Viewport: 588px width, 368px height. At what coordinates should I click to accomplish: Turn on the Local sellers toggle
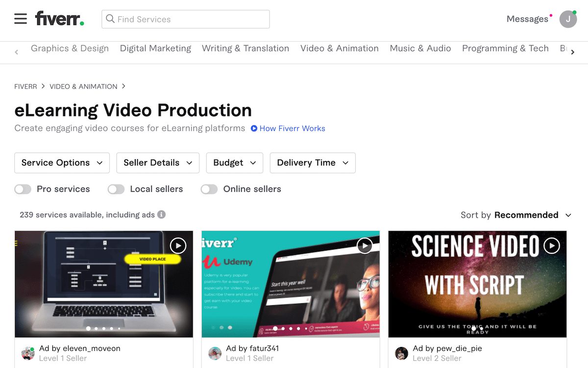(116, 189)
